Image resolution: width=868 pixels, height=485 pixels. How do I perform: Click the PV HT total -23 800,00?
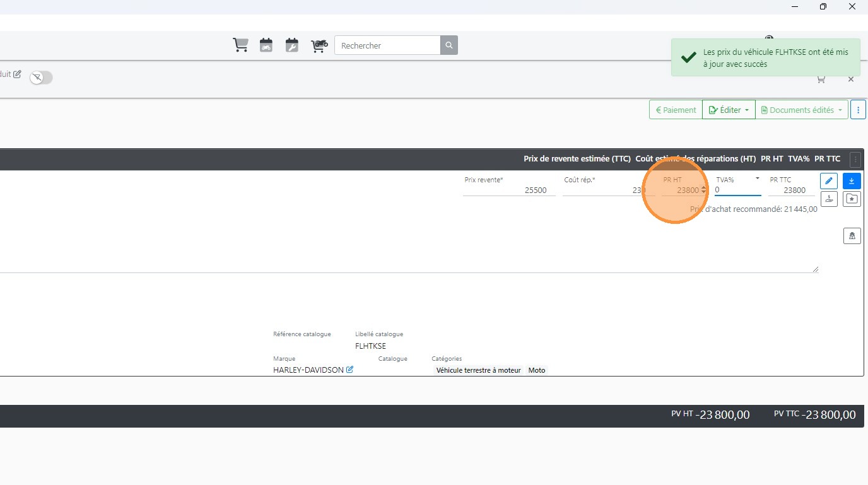coord(724,414)
